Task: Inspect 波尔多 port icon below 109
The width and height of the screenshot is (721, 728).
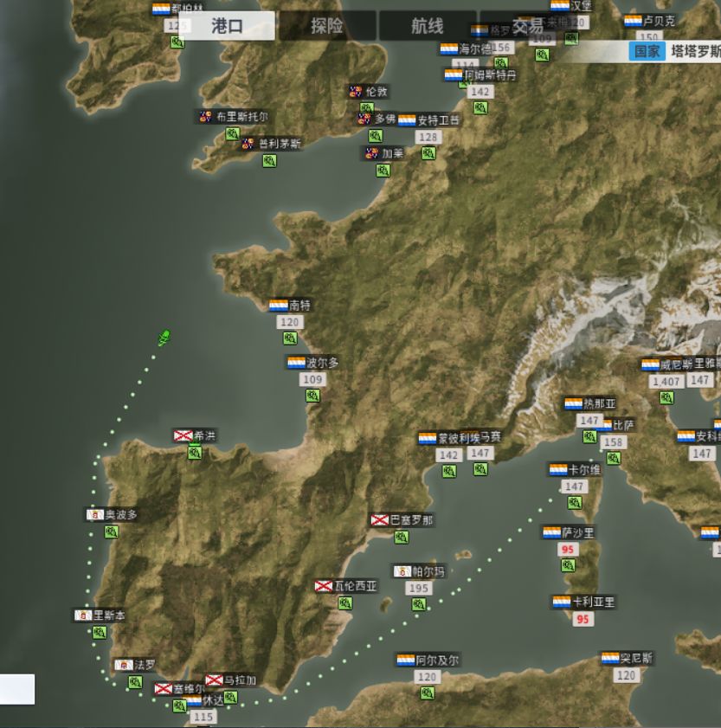Action: [312, 396]
